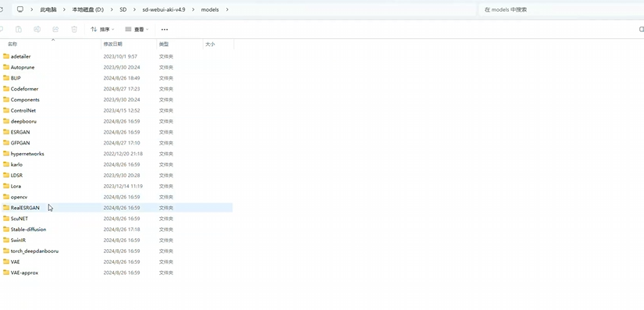This screenshot has height=310, width=644.
Task: Select the Stable-diffusion folder icon
Action: coord(6,229)
